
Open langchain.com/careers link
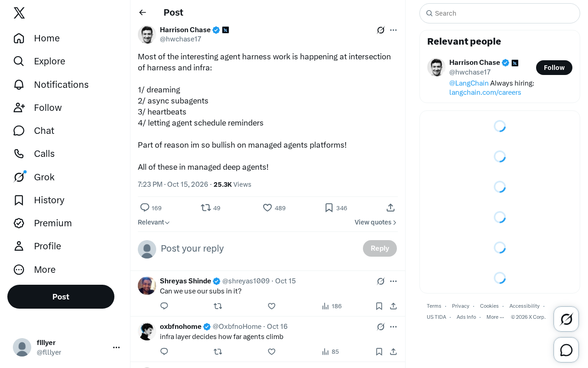click(485, 92)
